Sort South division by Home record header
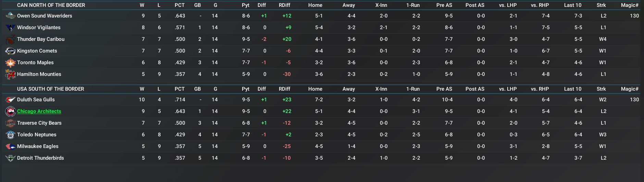The height and width of the screenshot is (182, 644). pyautogui.click(x=315, y=89)
